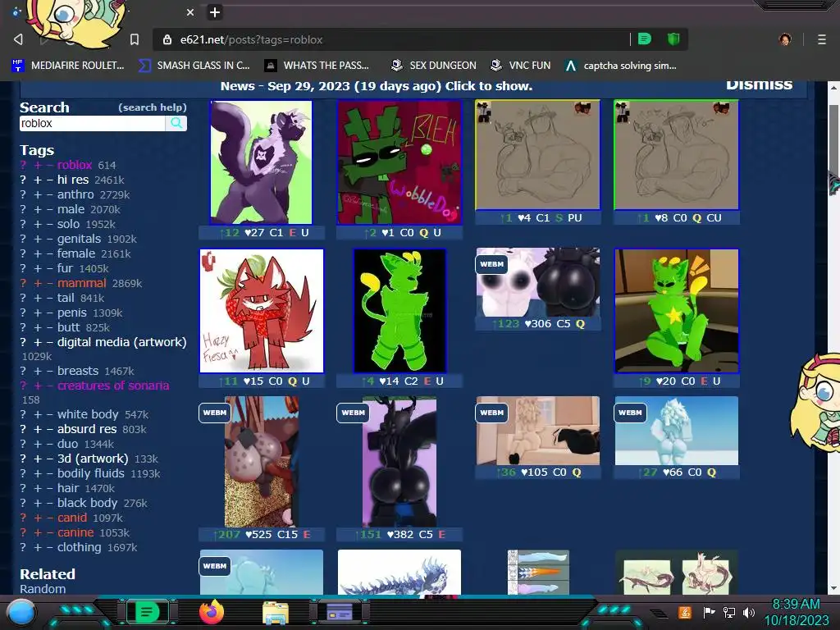Click the question mark beside female tag

click(x=23, y=253)
